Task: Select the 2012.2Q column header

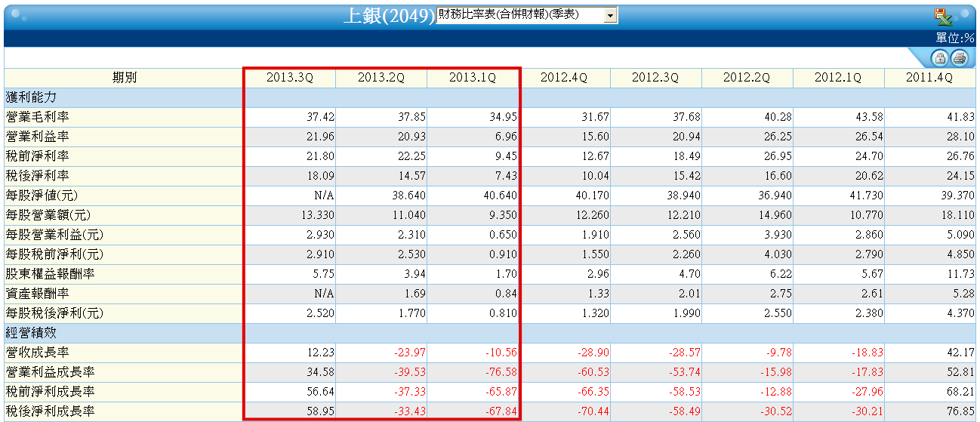Action: [747, 78]
